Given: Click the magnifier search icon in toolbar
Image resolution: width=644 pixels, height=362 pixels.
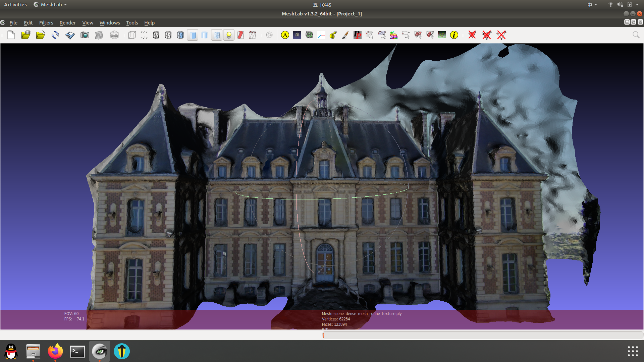Looking at the screenshot, I should (636, 35).
